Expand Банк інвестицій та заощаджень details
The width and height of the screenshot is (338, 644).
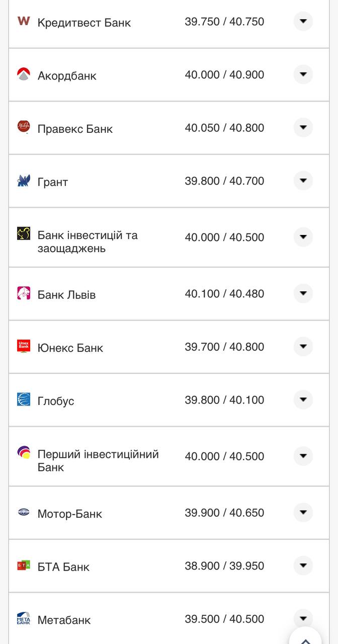point(303,237)
